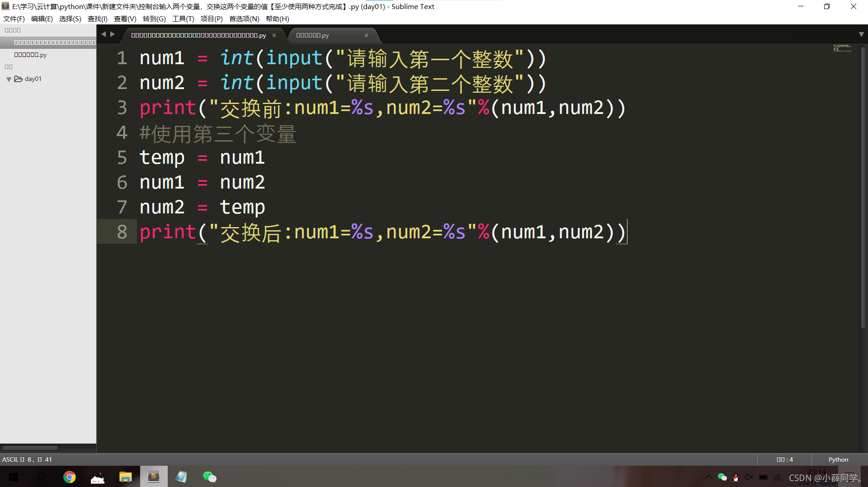Click the muted volume tray icon
The width and height of the screenshot is (868, 487).
point(749,477)
